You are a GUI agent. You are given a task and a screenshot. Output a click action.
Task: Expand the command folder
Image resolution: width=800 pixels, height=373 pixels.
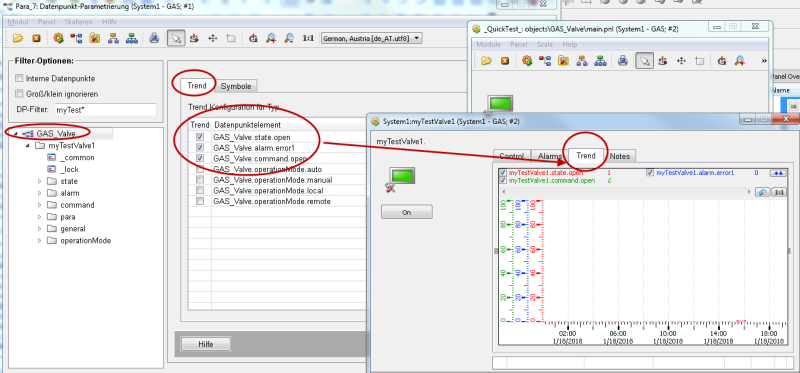tap(40, 205)
